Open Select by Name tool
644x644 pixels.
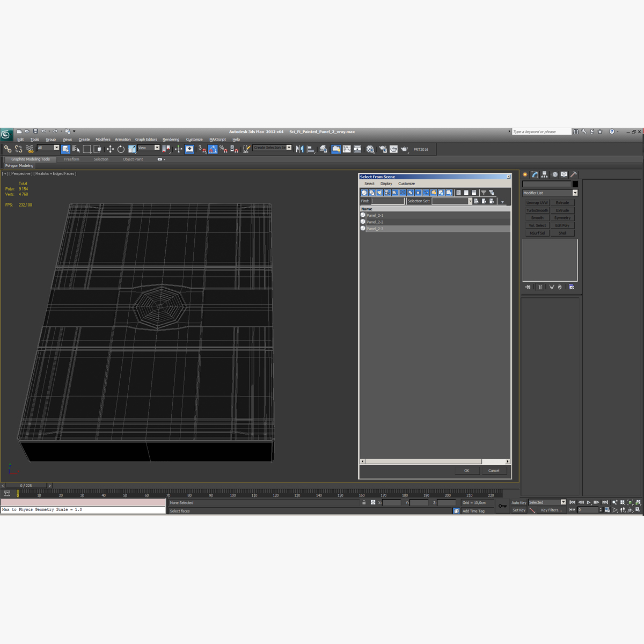click(76, 149)
